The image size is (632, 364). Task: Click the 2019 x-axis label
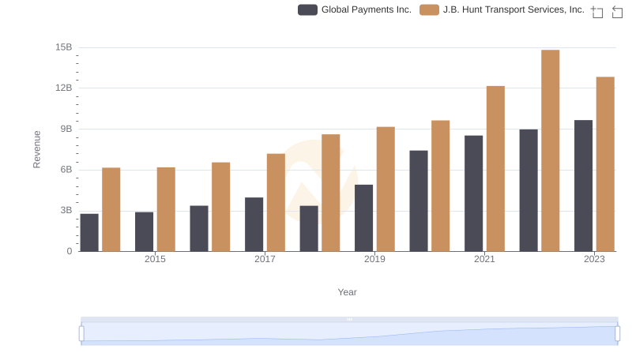point(374,259)
